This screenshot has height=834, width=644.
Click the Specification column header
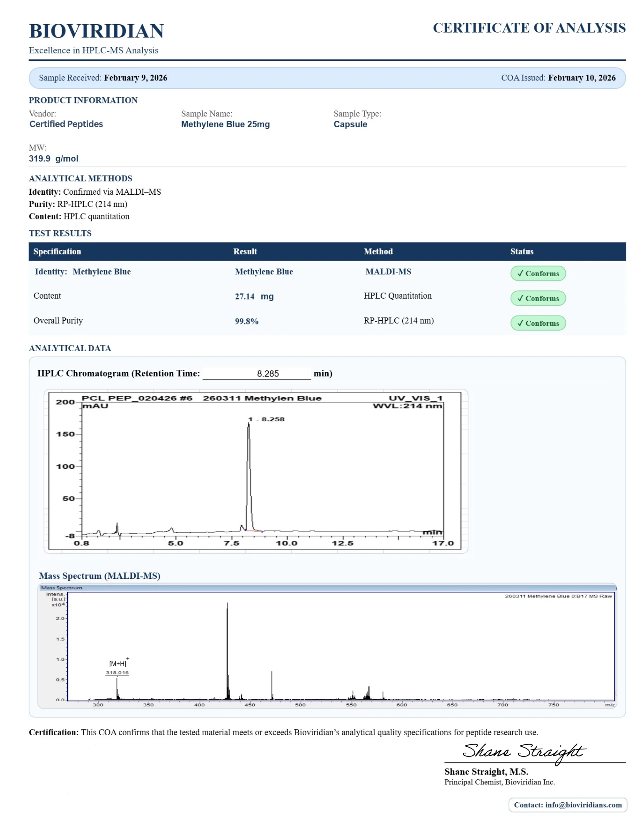pyautogui.click(x=57, y=251)
